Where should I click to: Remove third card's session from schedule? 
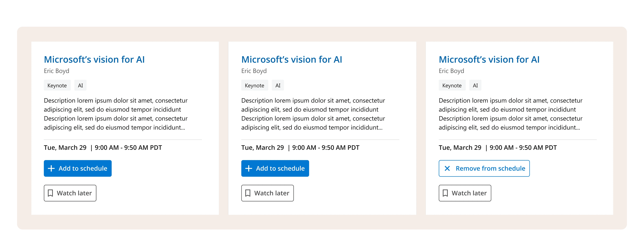484,168
